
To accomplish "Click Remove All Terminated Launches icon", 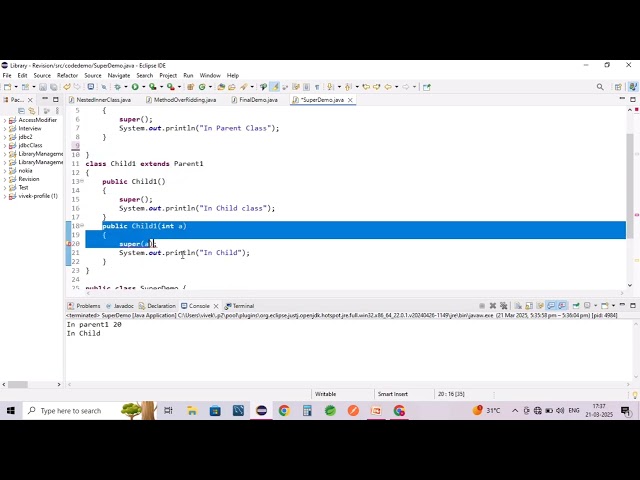I will 504,306.
